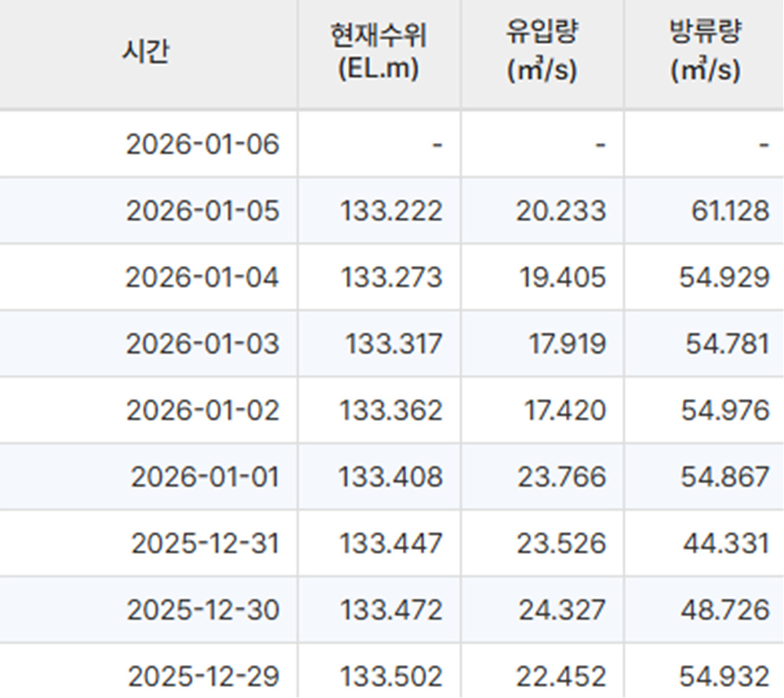Image resolution: width=784 pixels, height=698 pixels.
Task: Click the discharge value 44.331
Action: coord(725,543)
